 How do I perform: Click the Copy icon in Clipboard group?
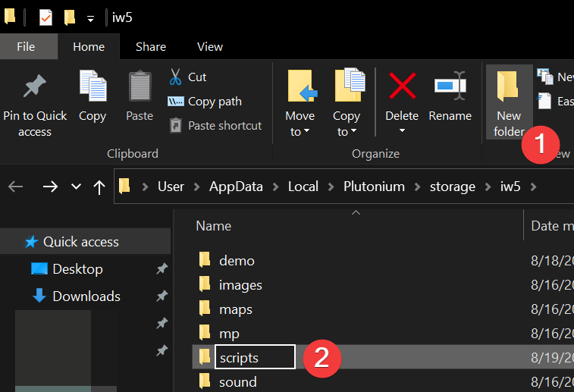point(93,86)
